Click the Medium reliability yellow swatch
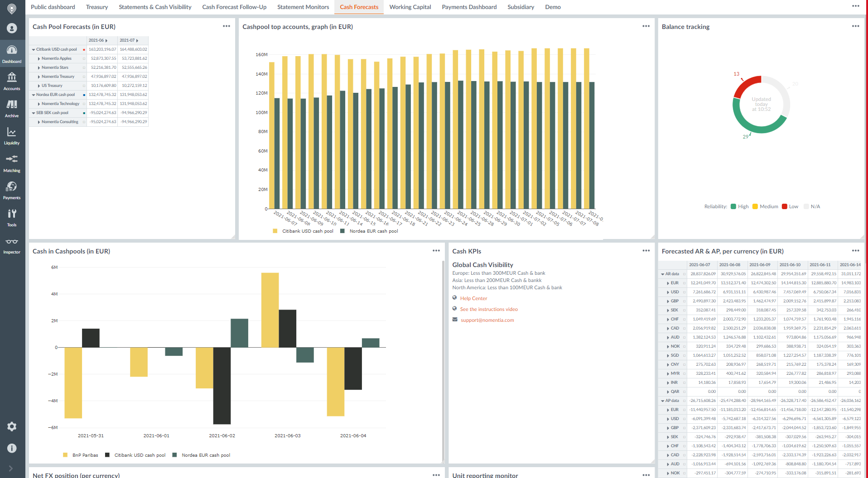This screenshot has width=868, height=478. click(755, 206)
